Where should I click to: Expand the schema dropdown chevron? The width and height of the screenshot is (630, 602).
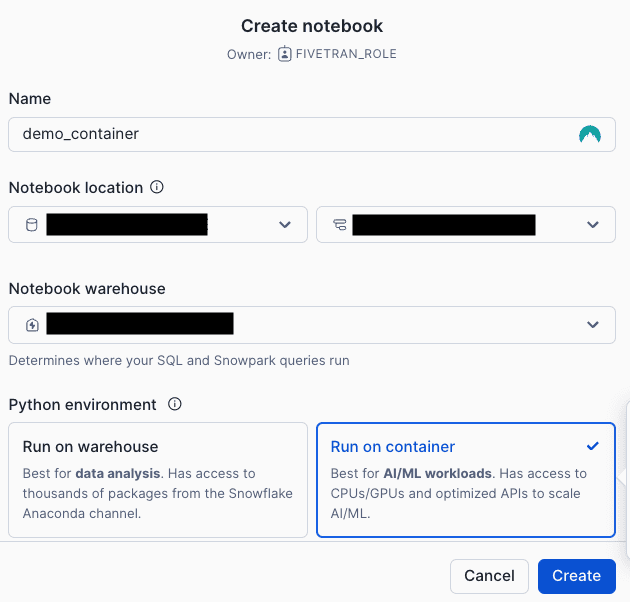click(x=593, y=225)
